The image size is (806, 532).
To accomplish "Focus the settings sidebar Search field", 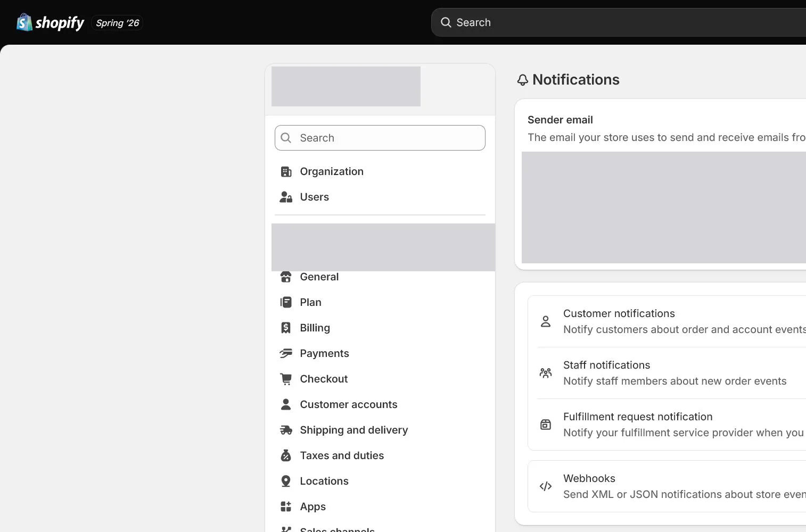I will 380,138.
